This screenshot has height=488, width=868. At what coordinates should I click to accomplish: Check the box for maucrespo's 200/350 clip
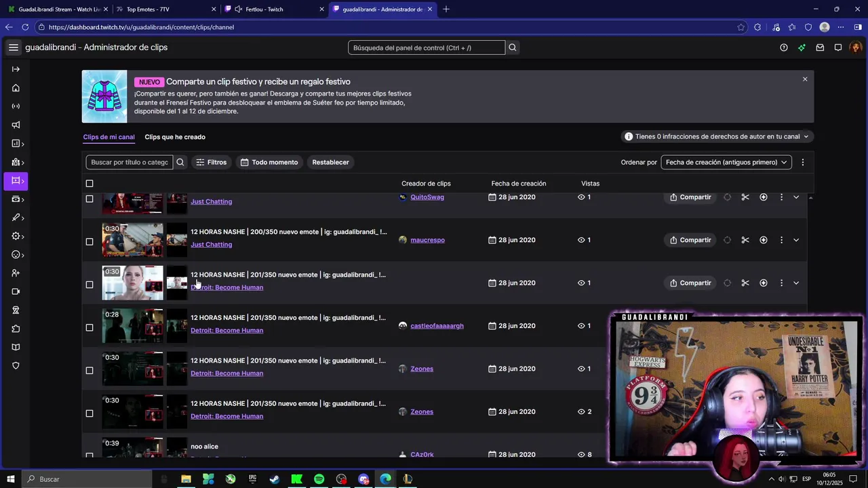click(90, 241)
